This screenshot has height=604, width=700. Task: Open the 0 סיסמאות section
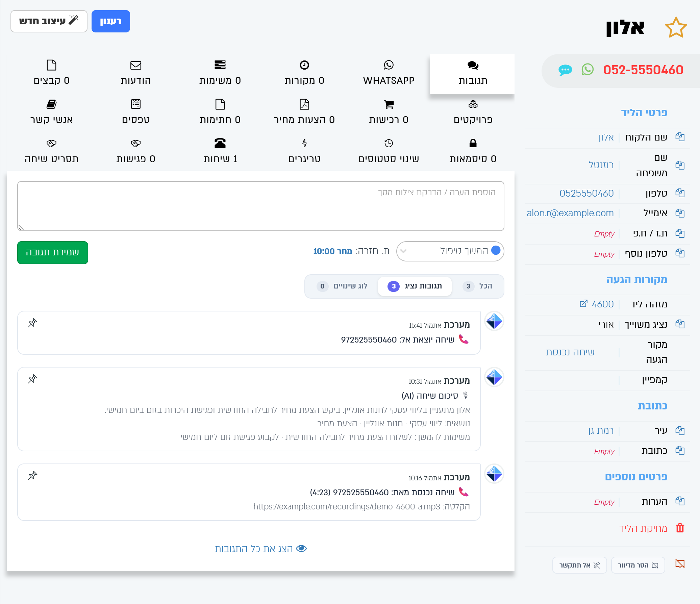coord(473,151)
